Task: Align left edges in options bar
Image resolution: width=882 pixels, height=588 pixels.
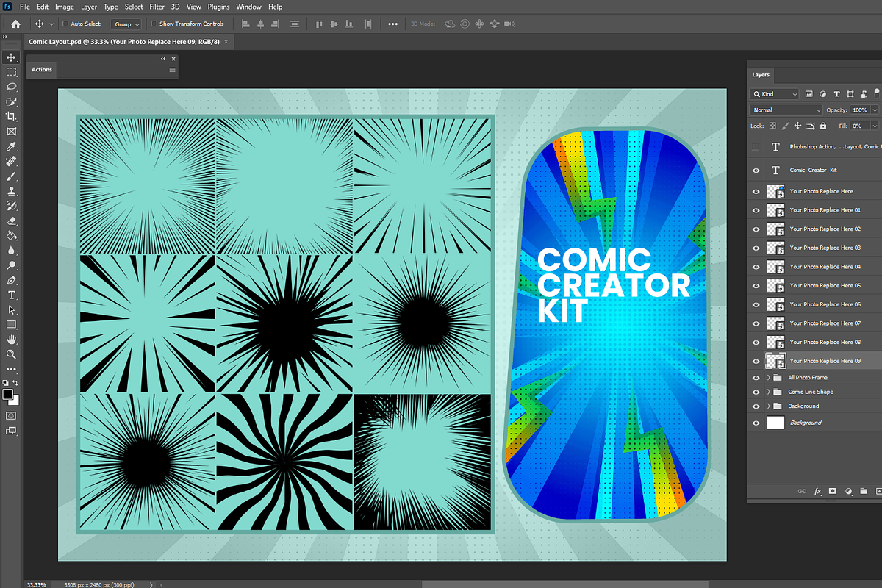Action: pos(245,24)
